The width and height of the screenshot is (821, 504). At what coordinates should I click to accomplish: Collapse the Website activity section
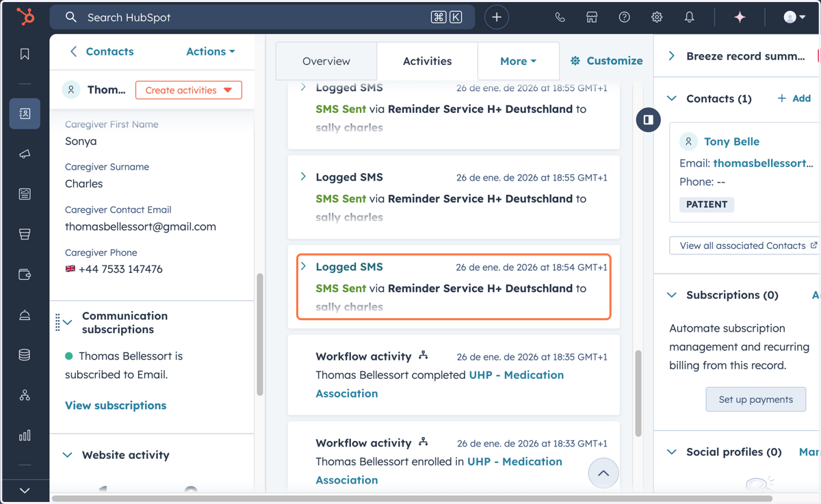click(x=68, y=455)
